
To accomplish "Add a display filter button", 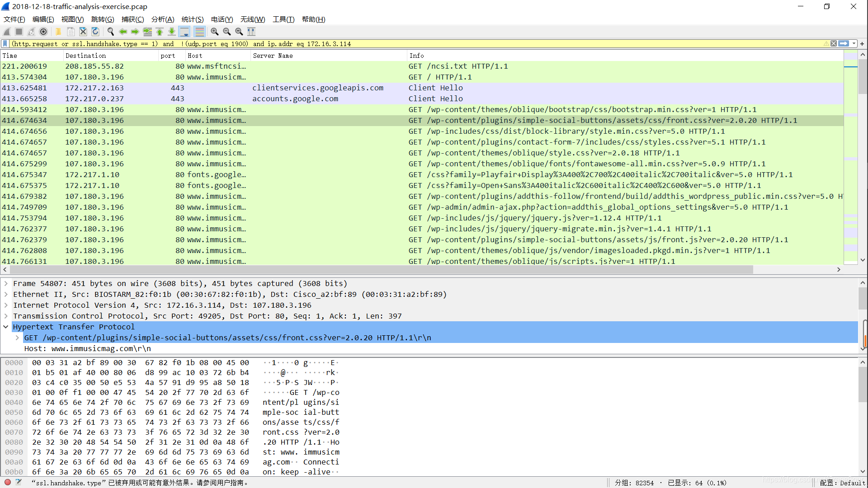I will click(862, 44).
